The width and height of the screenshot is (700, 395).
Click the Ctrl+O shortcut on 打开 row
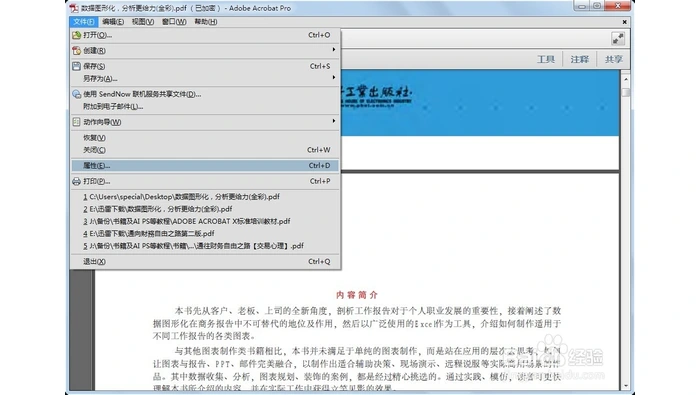click(x=319, y=35)
